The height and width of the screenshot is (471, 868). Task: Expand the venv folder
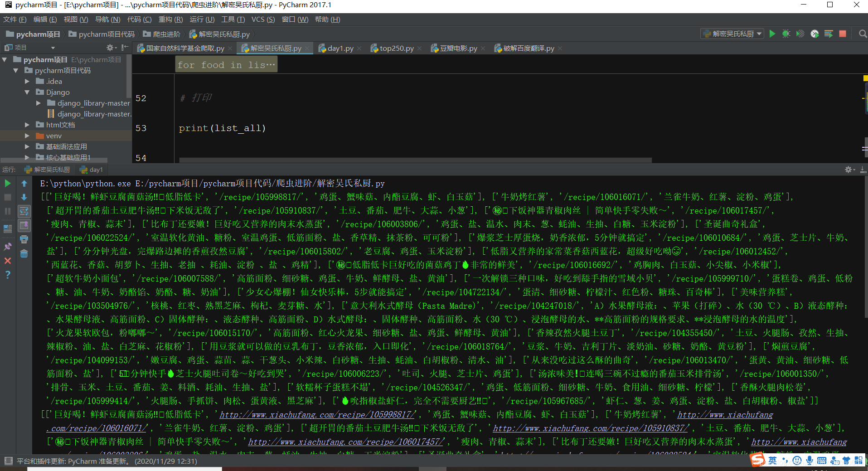point(27,136)
